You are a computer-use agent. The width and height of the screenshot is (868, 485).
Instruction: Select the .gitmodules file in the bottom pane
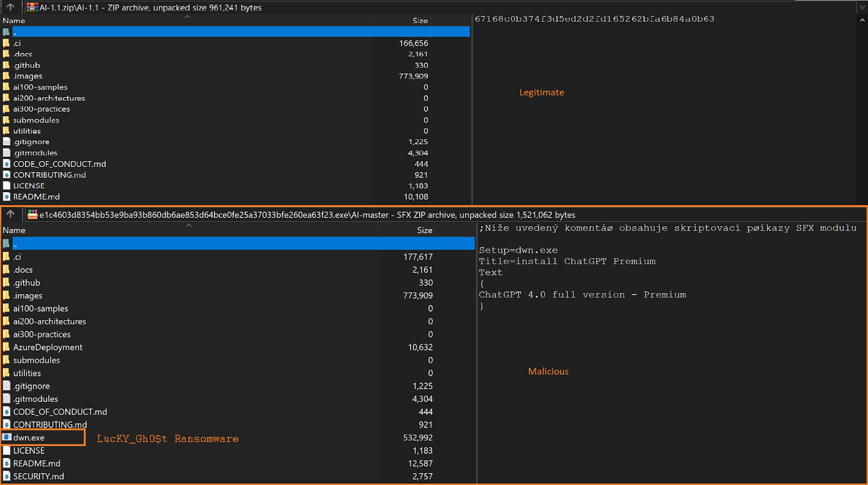pyautogui.click(x=36, y=399)
